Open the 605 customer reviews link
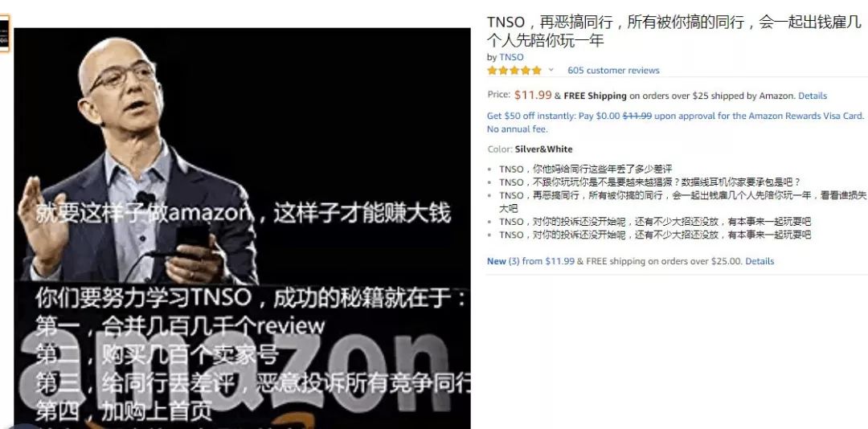The image size is (868, 429). point(613,71)
